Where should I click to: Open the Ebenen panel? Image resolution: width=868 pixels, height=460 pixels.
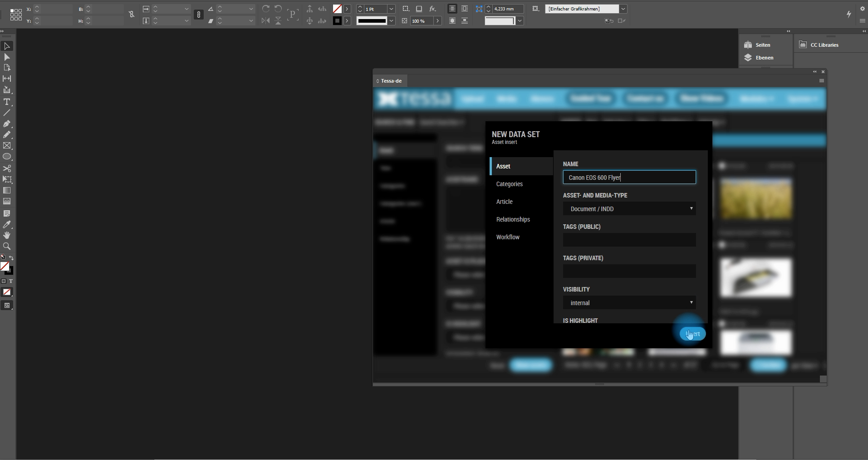[764, 58]
